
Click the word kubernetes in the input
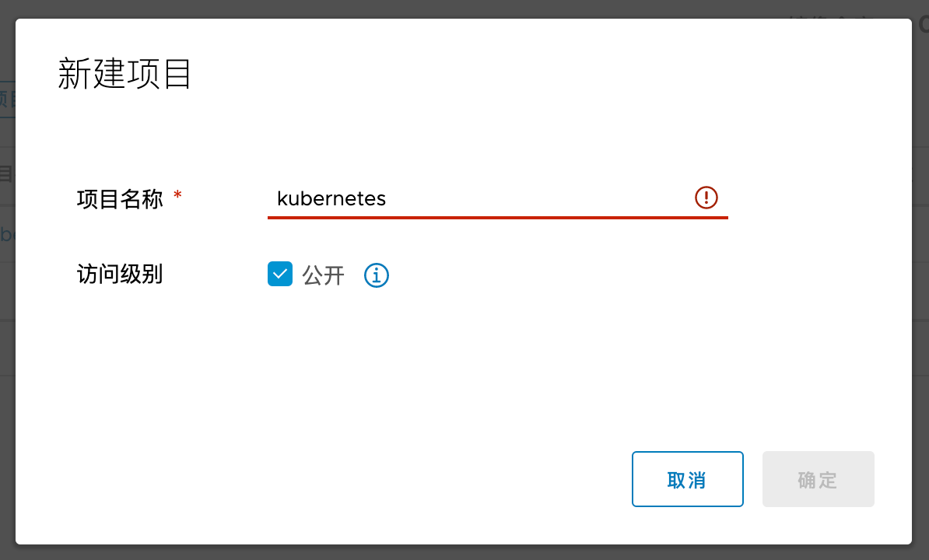tap(331, 198)
